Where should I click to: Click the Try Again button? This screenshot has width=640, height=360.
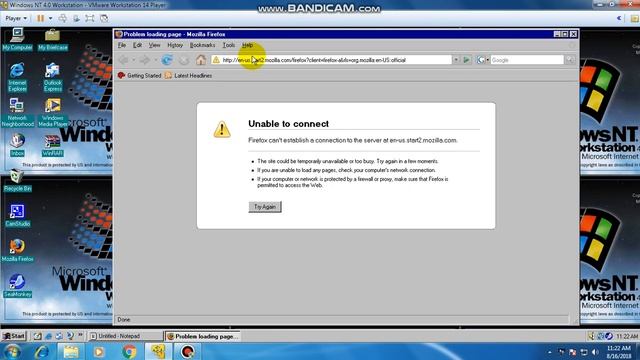[x=265, y=207]
